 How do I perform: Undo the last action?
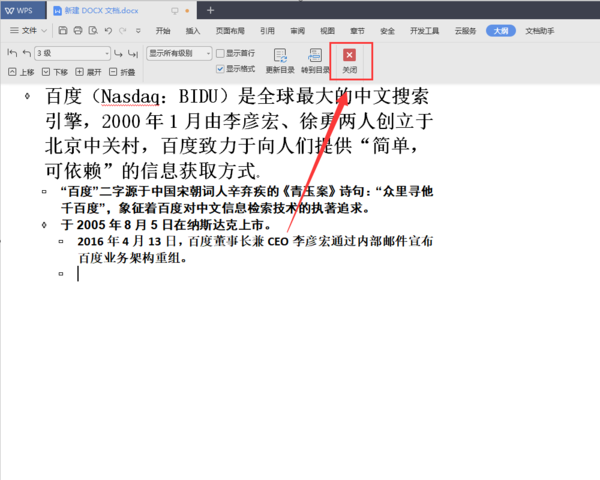(x=108, y=30)
